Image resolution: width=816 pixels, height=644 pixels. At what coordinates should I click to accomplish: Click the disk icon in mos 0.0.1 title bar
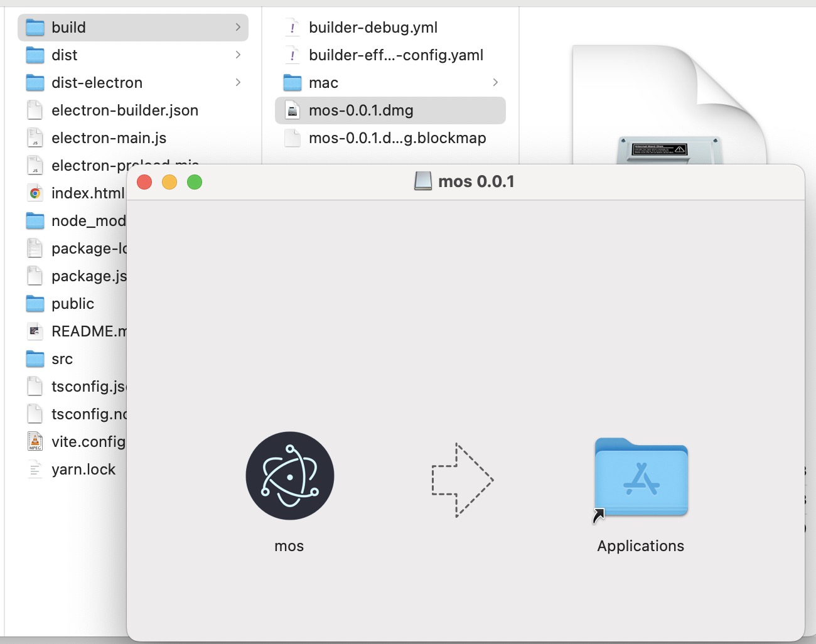click(x=423, y=181)
